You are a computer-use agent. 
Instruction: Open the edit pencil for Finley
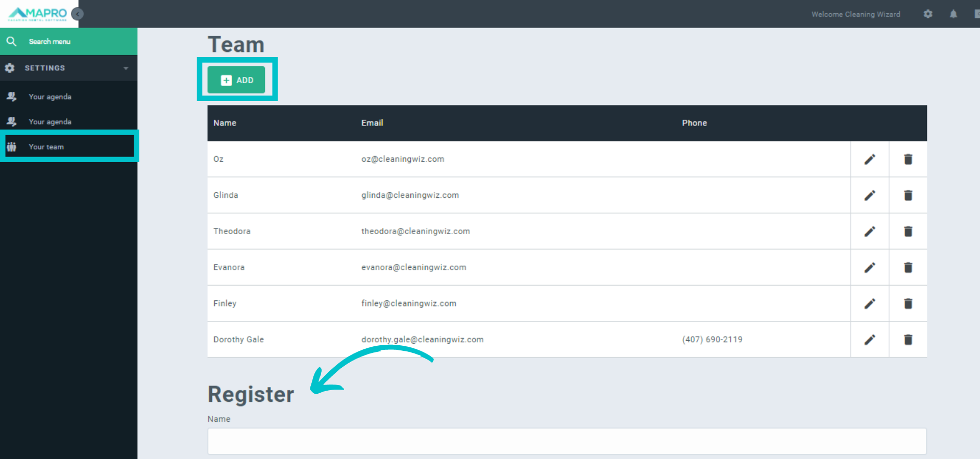869,304
